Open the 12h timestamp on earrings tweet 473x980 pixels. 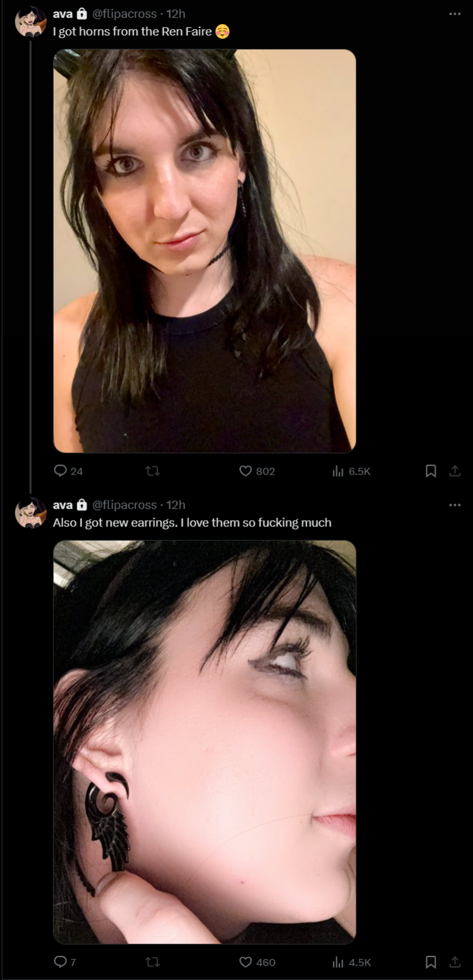[x=176, y=505]
